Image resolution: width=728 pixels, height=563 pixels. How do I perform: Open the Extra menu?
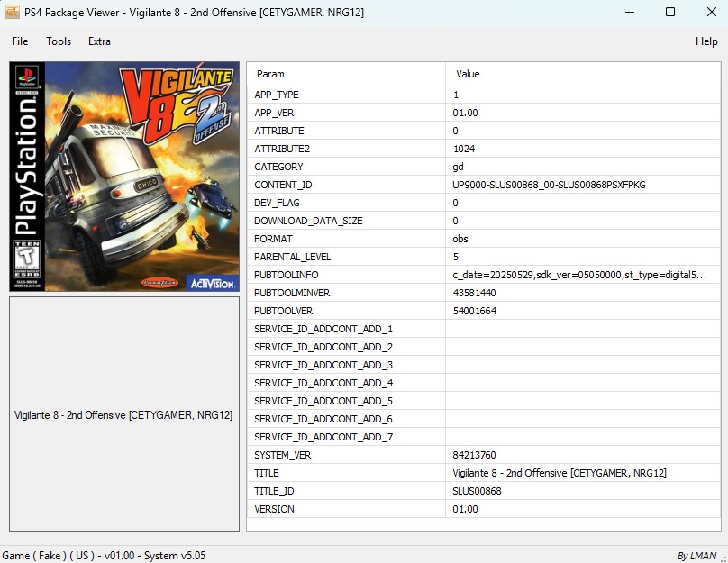coord(99,41)
